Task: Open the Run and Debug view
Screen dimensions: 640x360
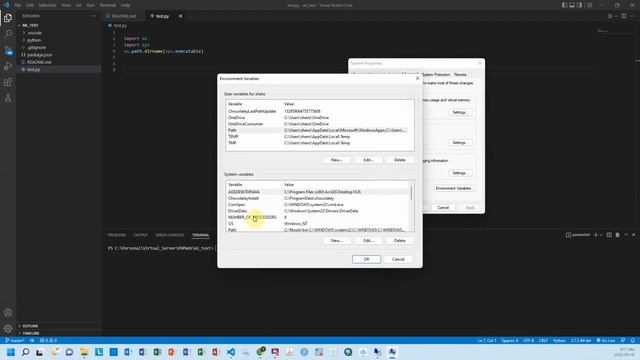Action: 8,66
